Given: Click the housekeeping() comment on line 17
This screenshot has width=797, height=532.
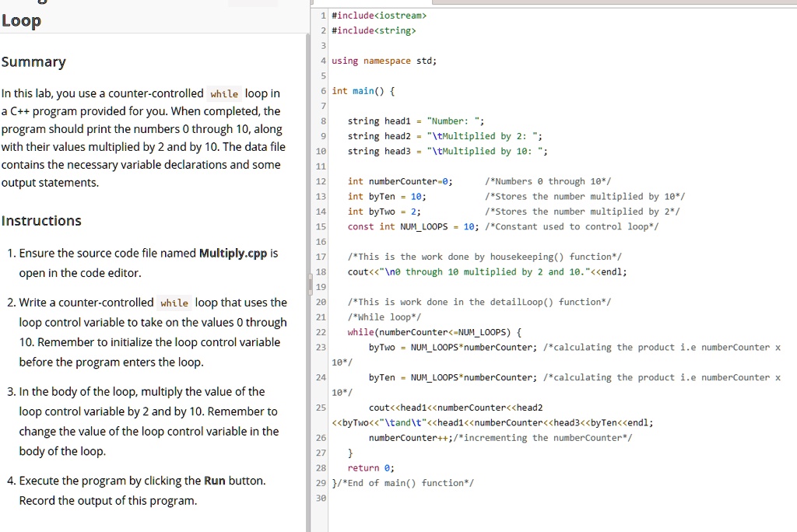Looking at the screenshot, I should [484, 257].
